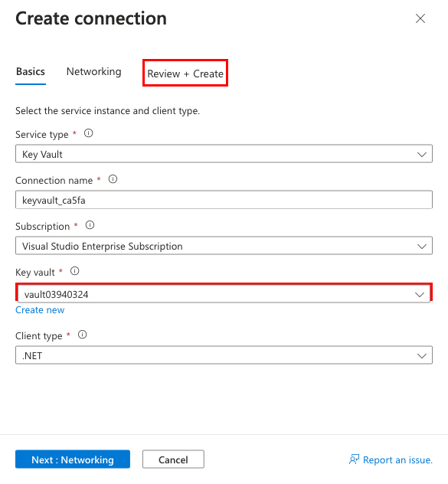Open the Subscription dropdown

(x=224, y=246)
